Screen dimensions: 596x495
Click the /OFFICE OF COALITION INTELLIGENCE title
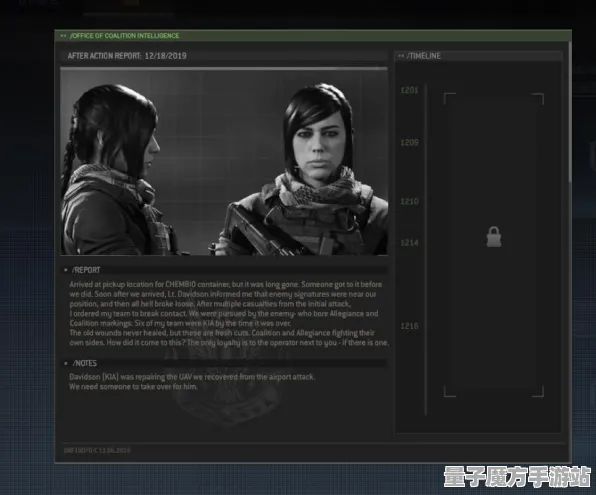click(x=124, y=36)
